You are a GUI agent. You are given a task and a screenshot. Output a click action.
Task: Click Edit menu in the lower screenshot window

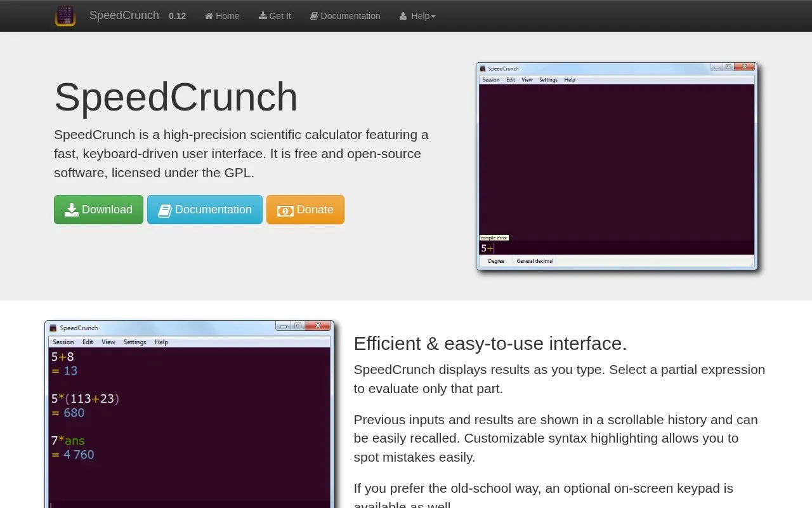(x=88, y=342)
